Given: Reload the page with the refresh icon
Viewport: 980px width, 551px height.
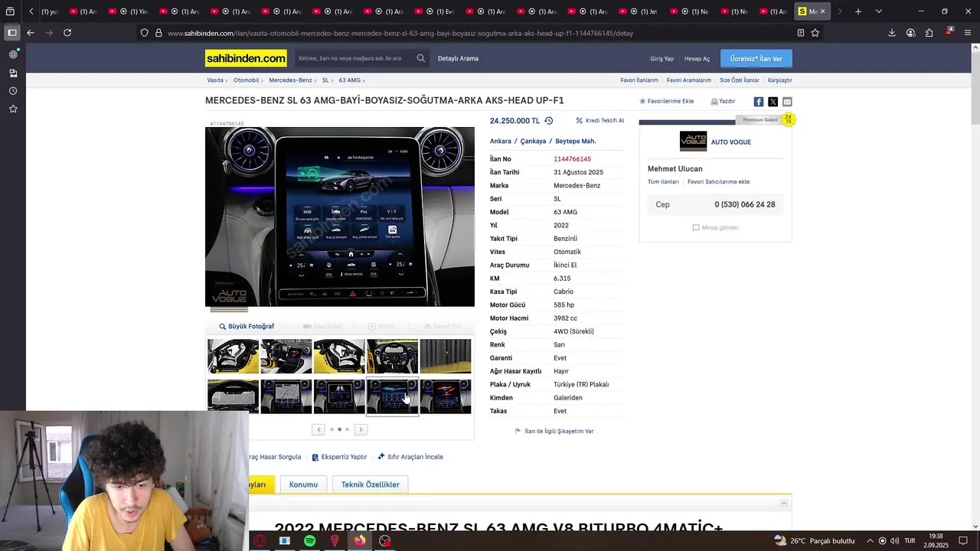Looking at the screenshot, I should click(67, 33).
